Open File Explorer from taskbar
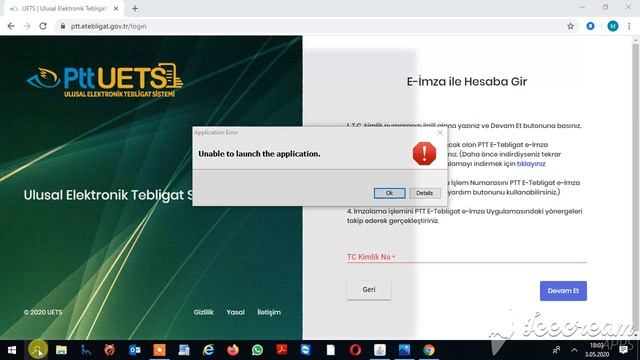The image size is (640, 360). [61, 350]
